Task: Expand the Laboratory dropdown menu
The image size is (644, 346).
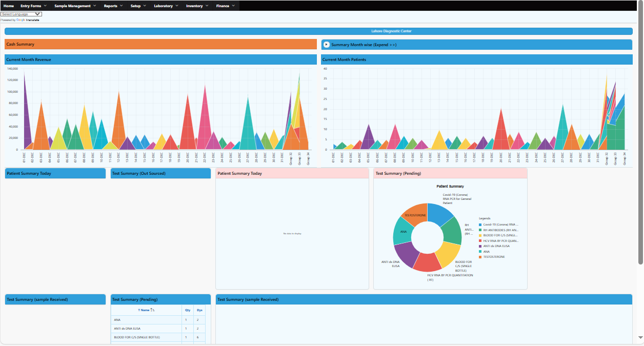Action: tap(166, 6)
